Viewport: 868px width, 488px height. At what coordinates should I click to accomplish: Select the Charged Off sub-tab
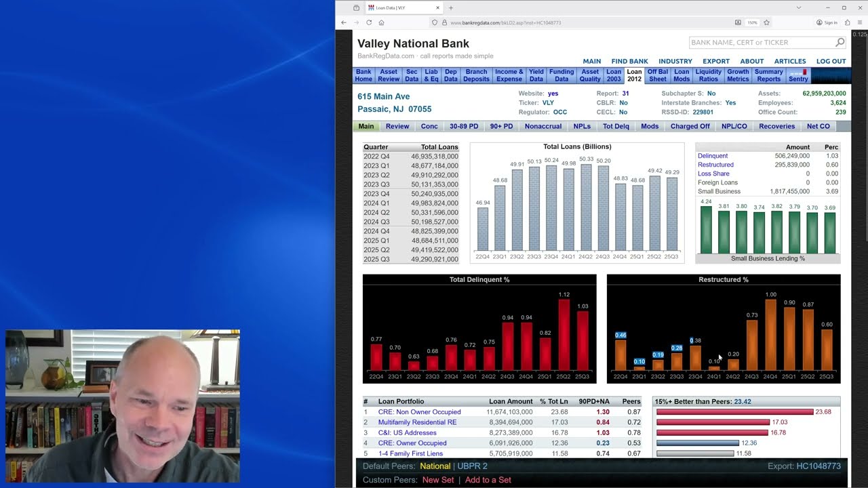[690, 126]
